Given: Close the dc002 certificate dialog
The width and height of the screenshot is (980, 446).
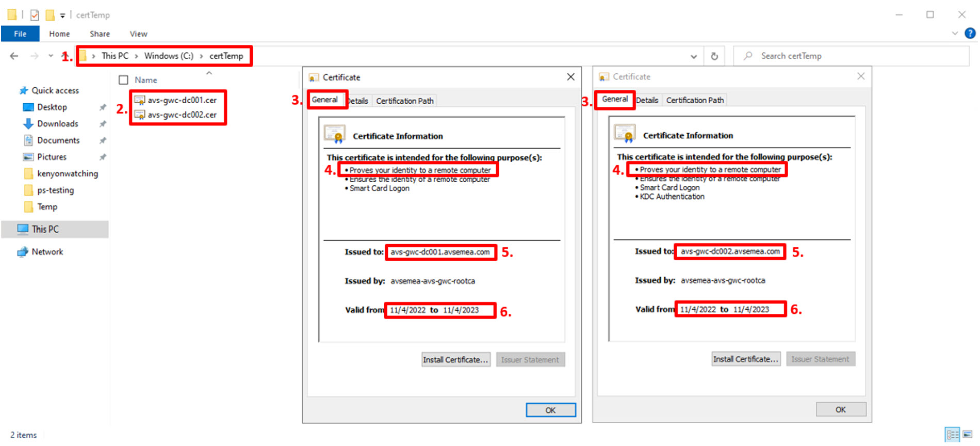Looking at the screenshot, I should (861, 76).
